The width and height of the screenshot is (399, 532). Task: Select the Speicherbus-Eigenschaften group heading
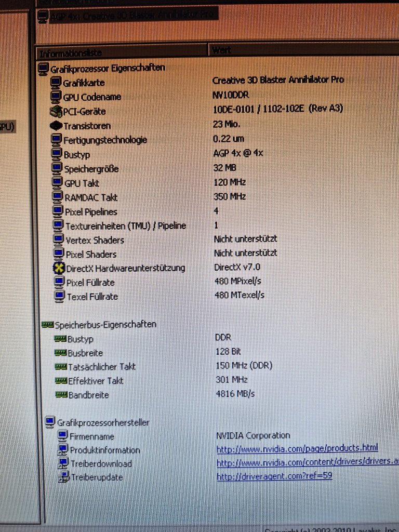pyautogui.click(x=105, y=324)
